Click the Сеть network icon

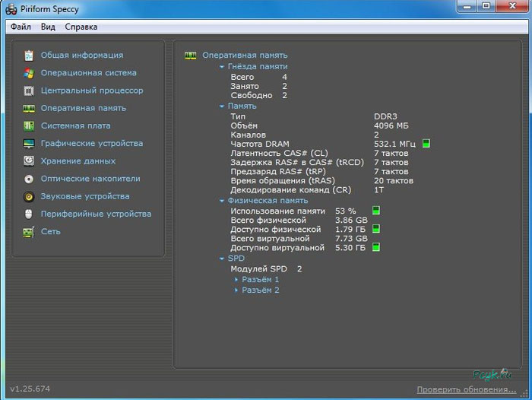[x=29, y=231]
